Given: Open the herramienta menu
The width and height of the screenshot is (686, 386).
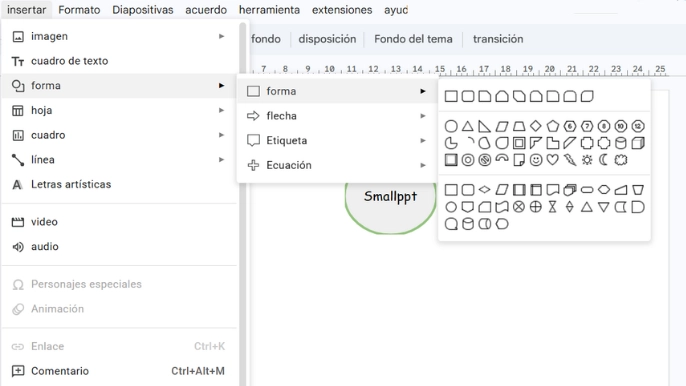Looking at the screenshot, I should tap(269, 10).
